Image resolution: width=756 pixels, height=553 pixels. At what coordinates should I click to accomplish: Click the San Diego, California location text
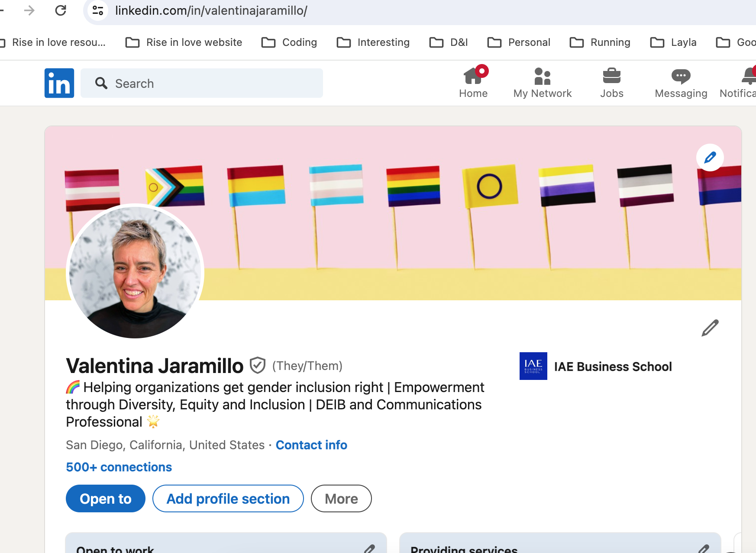(x=165, y=445)
